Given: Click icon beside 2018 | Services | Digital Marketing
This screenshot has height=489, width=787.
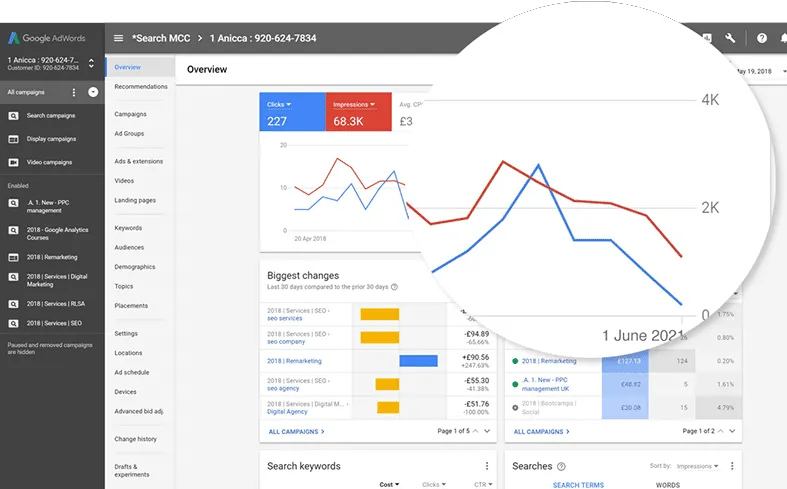Looking at the screenshot, I should pyautogui.click(x=14, y=277).
